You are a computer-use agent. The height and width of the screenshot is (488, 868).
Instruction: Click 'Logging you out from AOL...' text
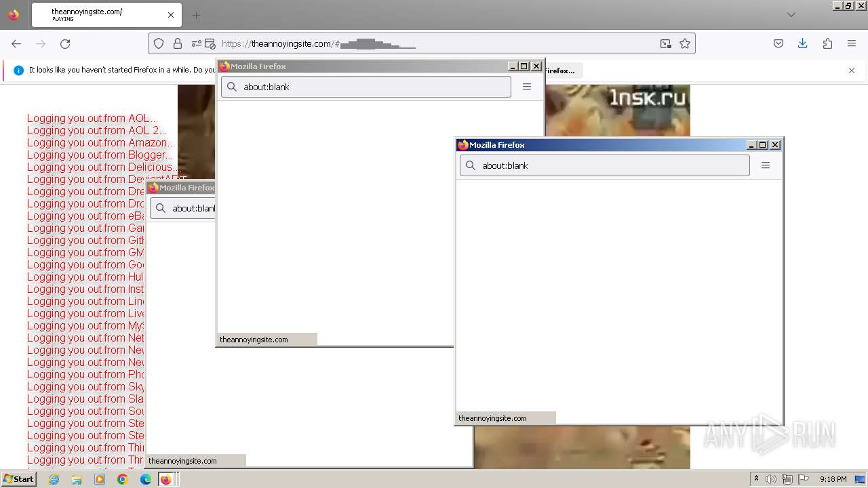[x=92, y=118]
